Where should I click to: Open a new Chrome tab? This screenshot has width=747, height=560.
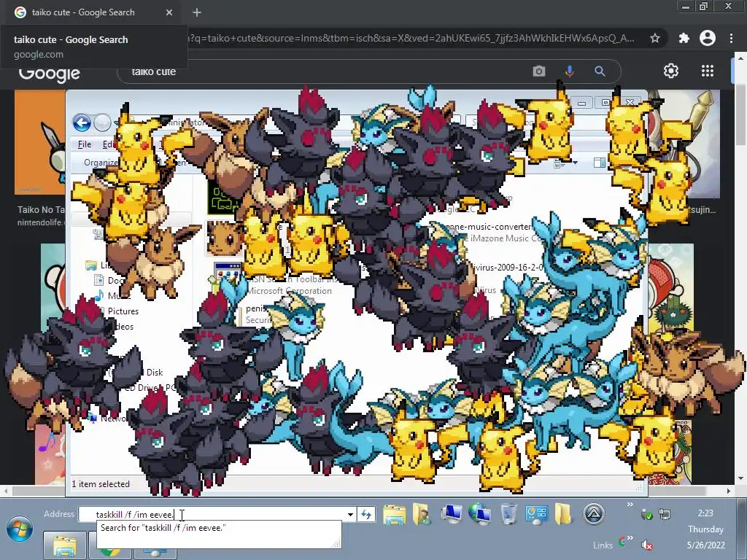(x=197, y=12)
